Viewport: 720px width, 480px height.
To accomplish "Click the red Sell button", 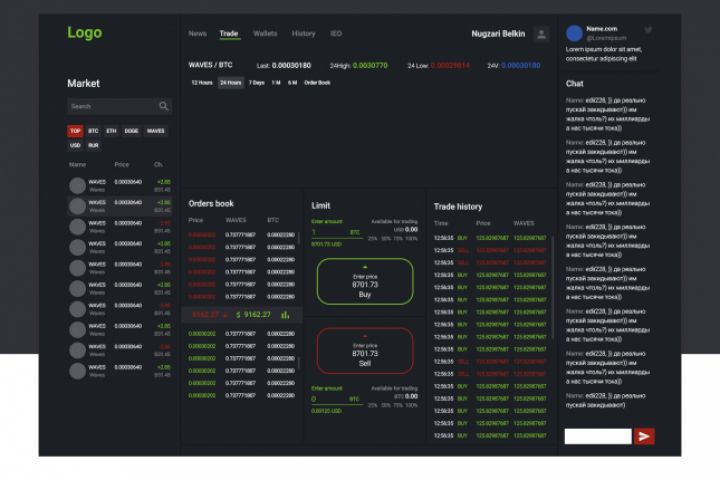I will 365,350.
